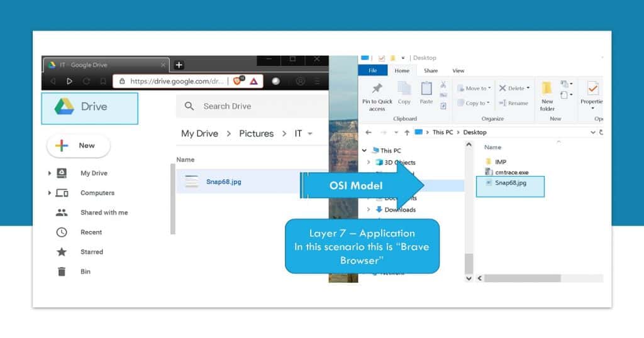
Task: Open Properties in Explorer ribbon
Action: pyautogui.click(x=592, y=95)
